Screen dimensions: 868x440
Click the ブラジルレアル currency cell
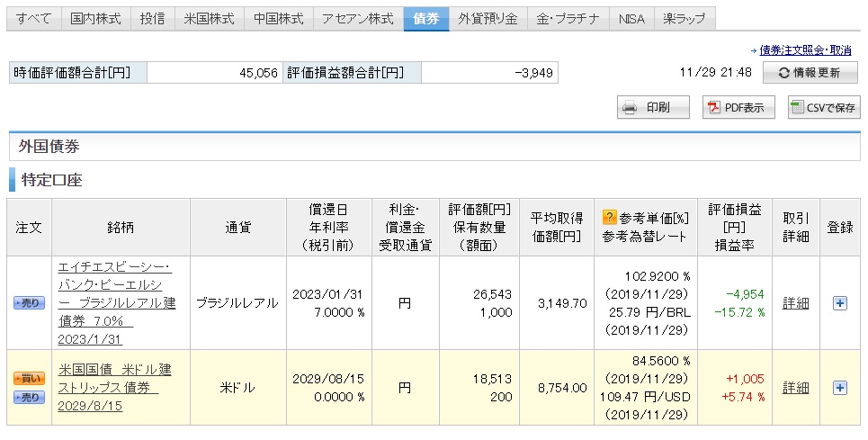click(x=237, y=303)
